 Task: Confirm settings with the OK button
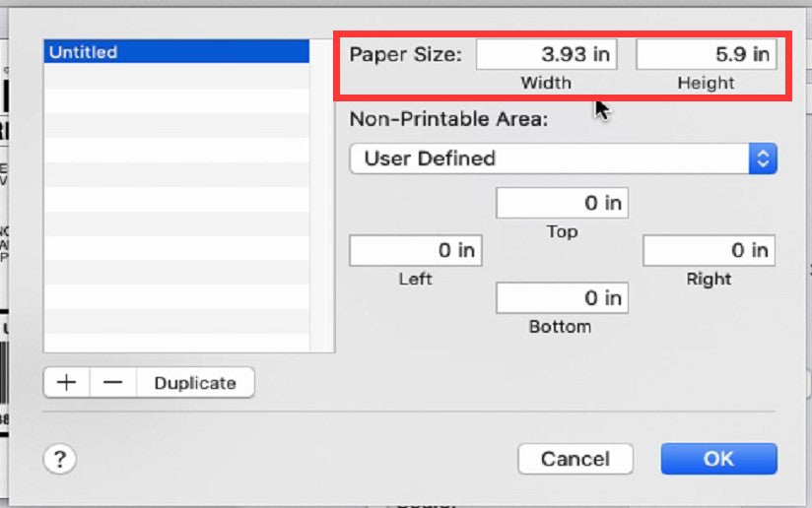click(718, 459)
